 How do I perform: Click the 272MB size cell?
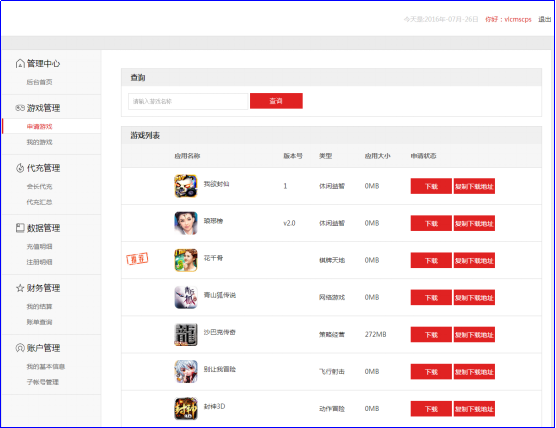click(x=376, y=334)
